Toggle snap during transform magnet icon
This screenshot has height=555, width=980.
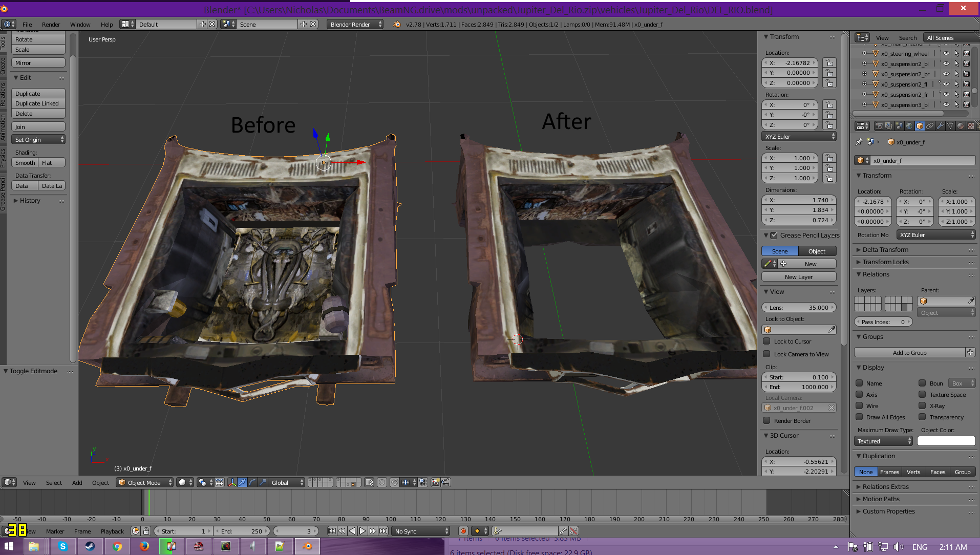pyautogui.click(x=395, y=482)
